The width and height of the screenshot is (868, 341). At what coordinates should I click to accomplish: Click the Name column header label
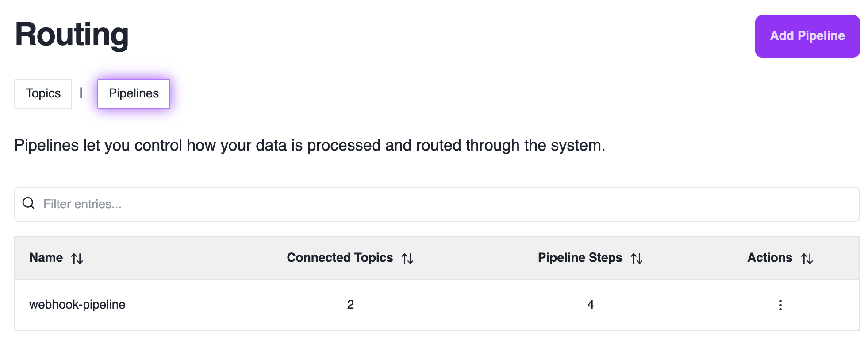(x=46, y=258)
